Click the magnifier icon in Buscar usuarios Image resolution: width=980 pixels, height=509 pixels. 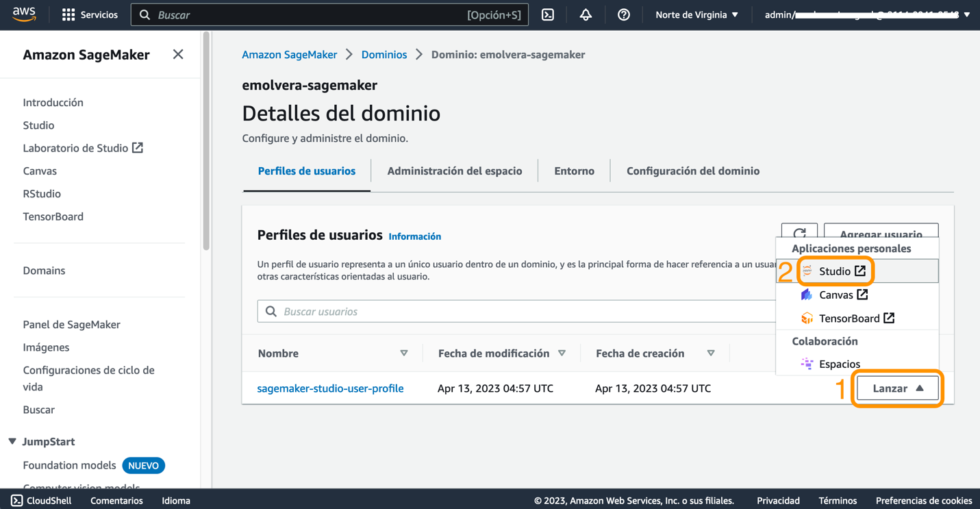click(x=271, y=312)
